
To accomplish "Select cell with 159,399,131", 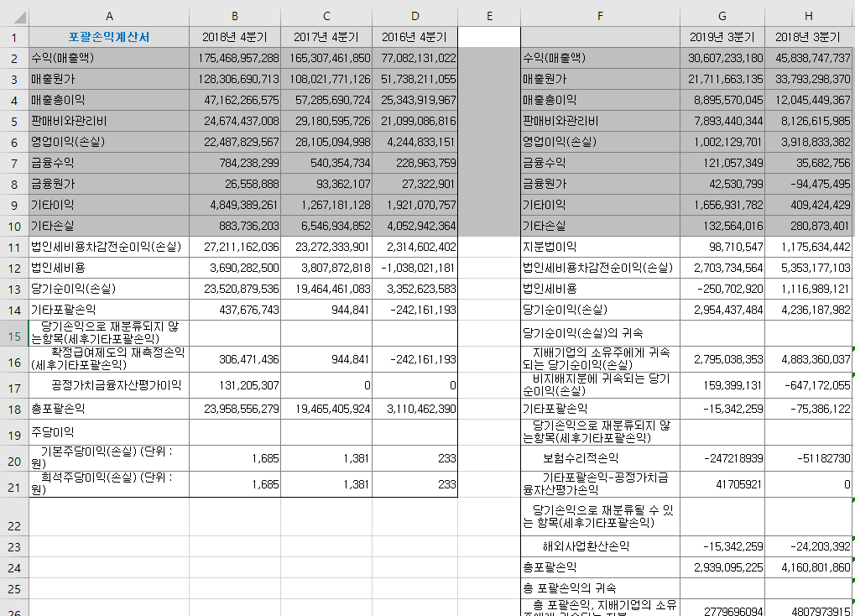I will [x=722, y=386].
